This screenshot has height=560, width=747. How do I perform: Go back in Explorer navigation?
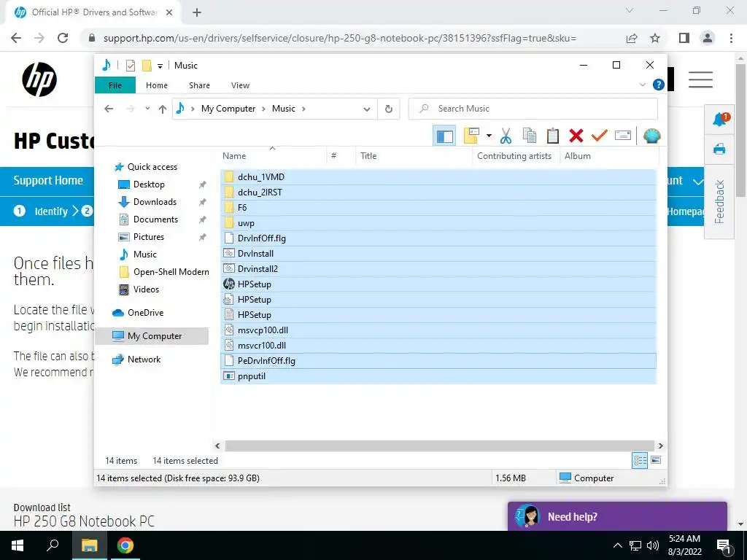click(x=109, y=109)
